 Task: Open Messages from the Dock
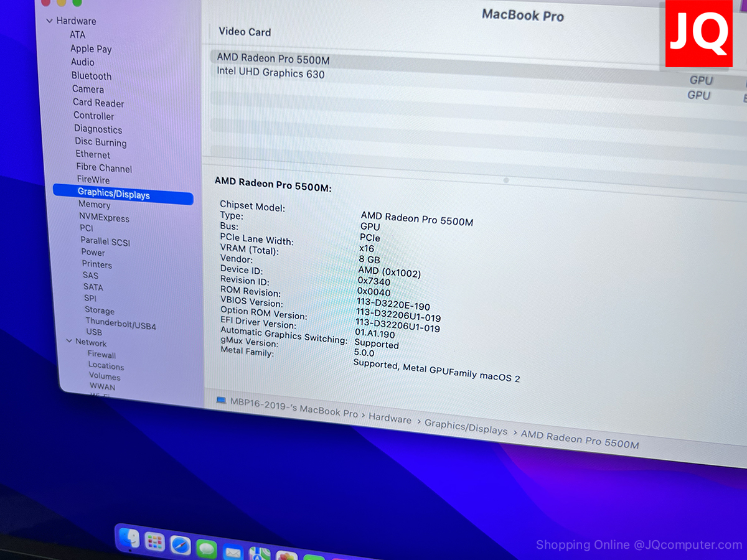pos(206,548)
